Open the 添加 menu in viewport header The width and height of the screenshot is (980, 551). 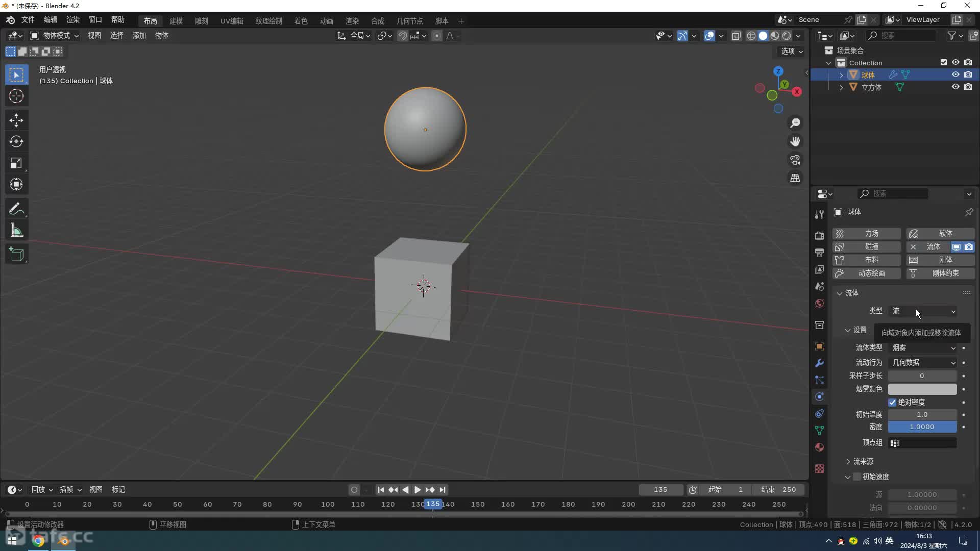tap(139, 36)
